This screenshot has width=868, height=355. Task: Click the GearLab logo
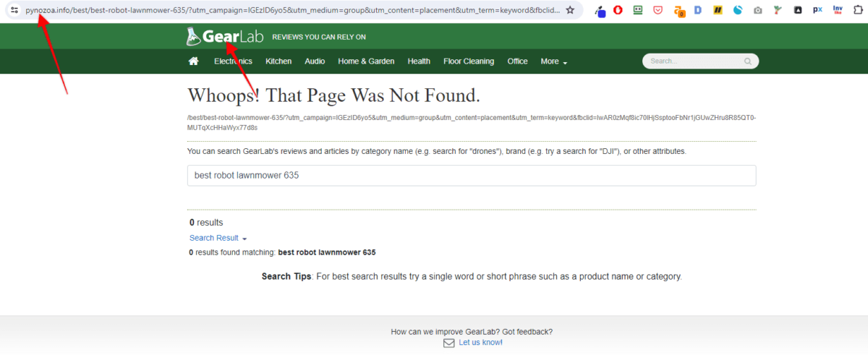click(224, 36)
